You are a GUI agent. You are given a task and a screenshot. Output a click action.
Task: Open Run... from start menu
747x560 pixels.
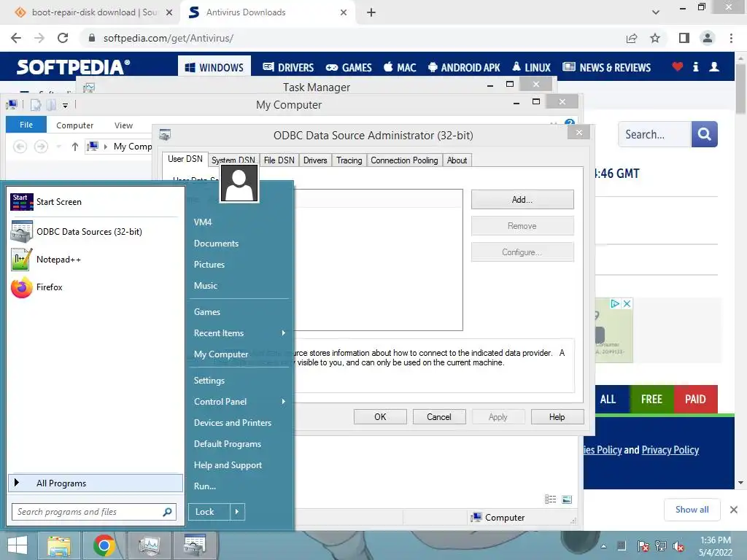205,486
